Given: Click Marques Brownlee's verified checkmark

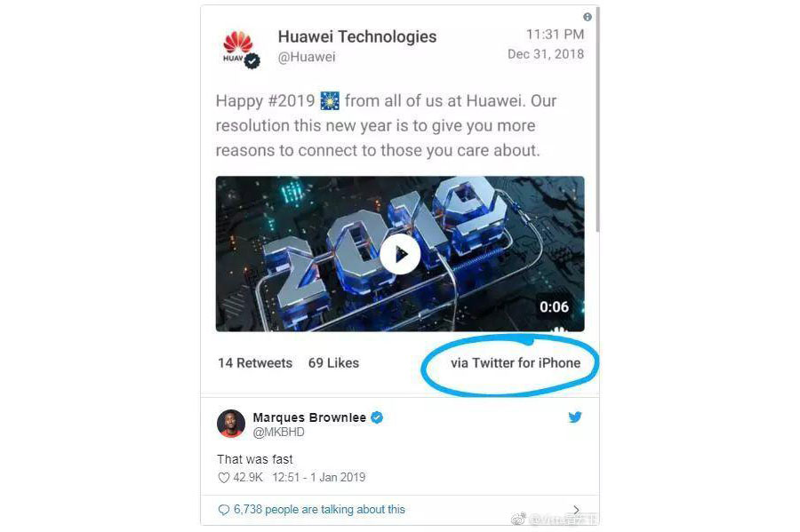Looking at the screenshot, I should (377, 417).
